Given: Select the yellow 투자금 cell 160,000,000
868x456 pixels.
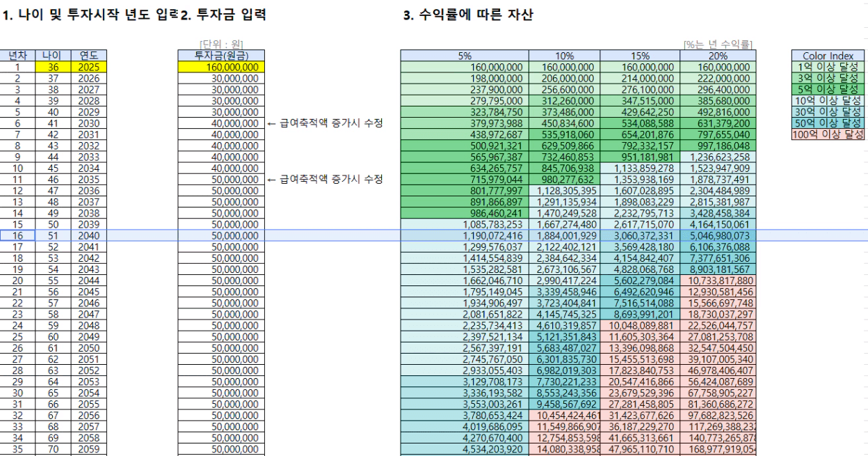Looking at the screenshot, I should click(220, 68).
